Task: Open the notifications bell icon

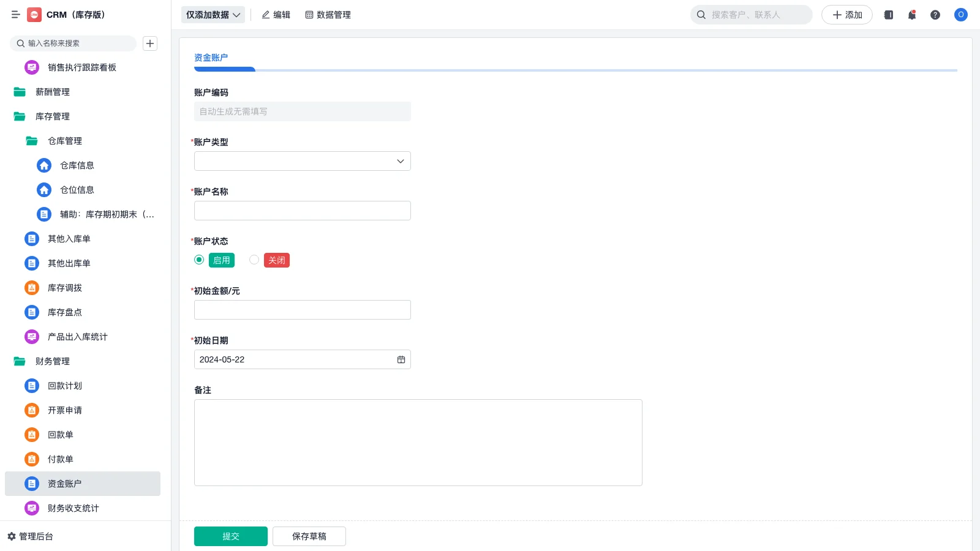Action: pyautogui.click(x=912, y=15)
